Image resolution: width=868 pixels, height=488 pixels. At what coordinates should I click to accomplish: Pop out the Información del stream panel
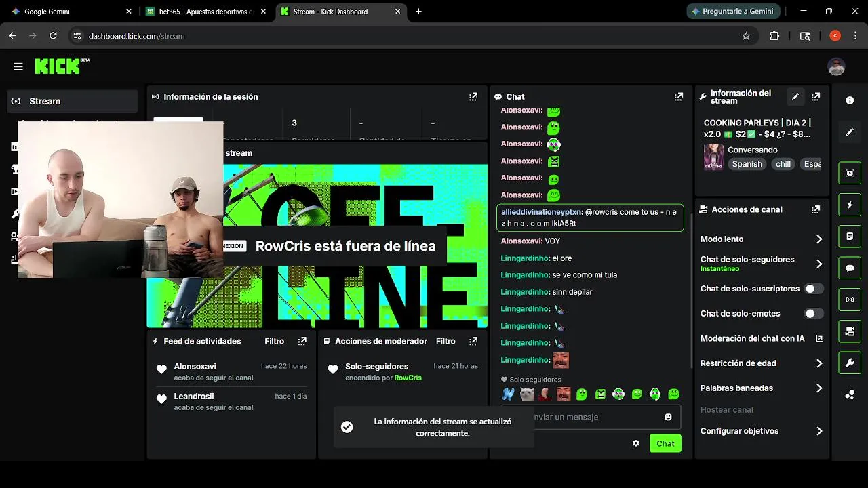point(816,97)
